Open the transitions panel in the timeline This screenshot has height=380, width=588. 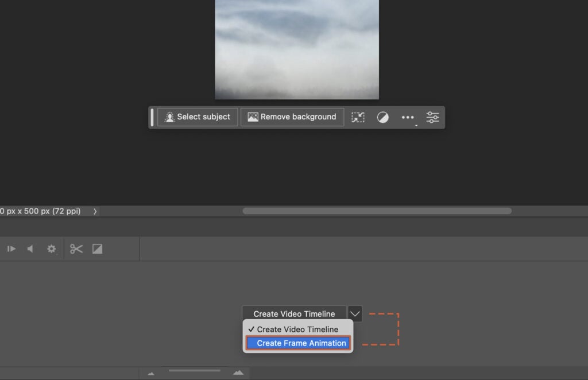[96, 249]
